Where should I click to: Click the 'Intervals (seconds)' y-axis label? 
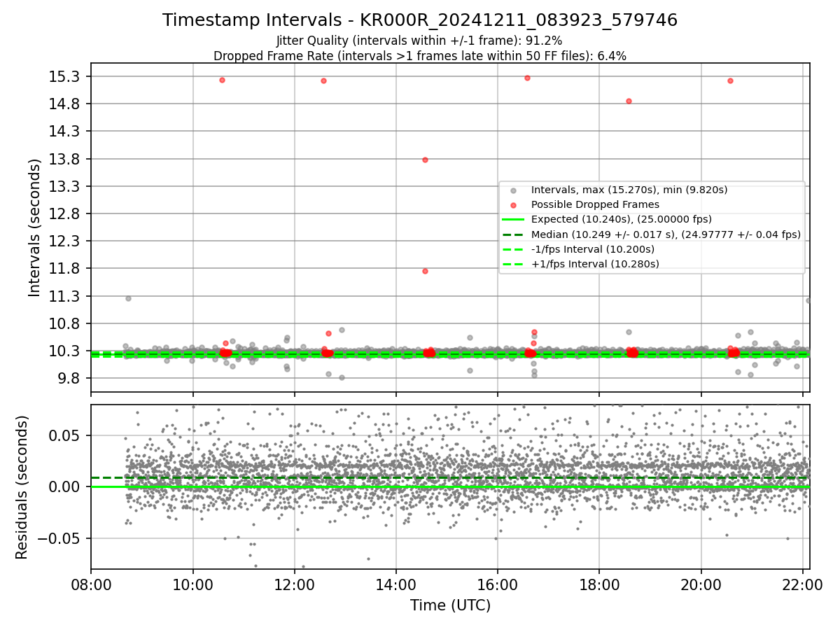(35, 227)
